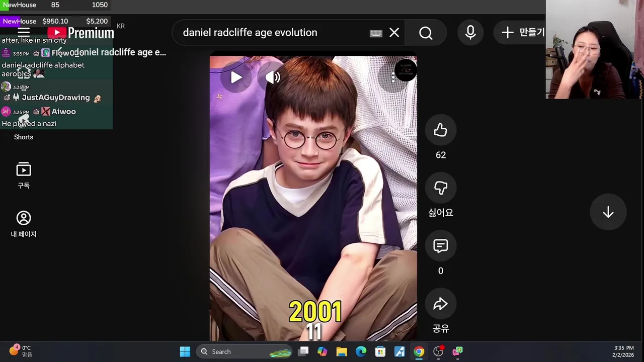Viewport: 644px width, 362px height.
Task: Open the channel avatar on the Short
Action: pos(405,71)
